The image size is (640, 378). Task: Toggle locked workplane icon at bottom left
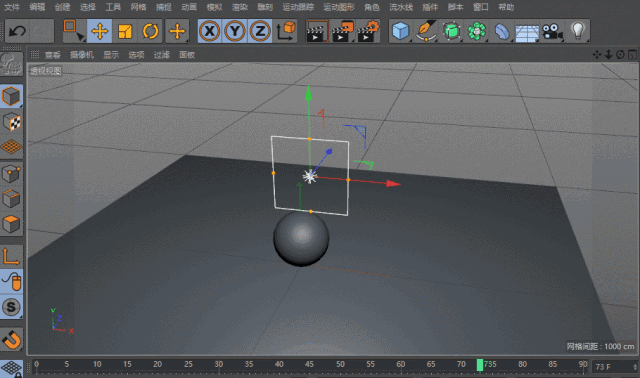click(x=11, y=369)
